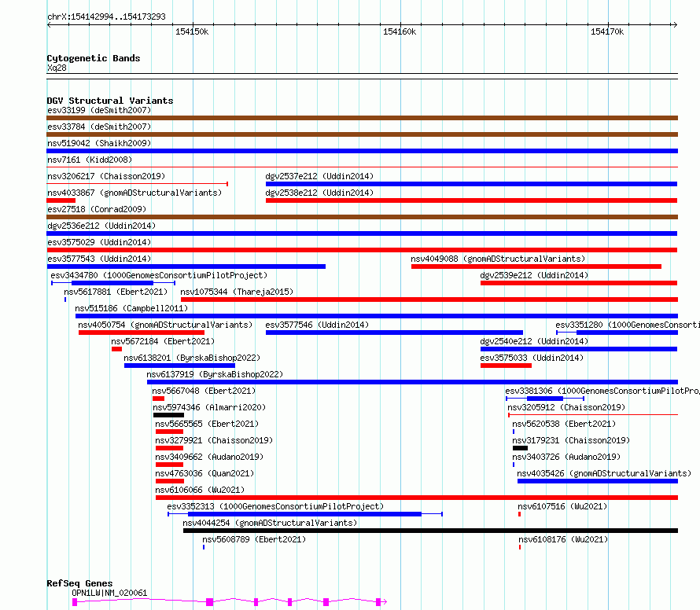Viewport: 700px width, 610px height.
Task: Click the Xq28 cytogenetic band label
Action: 57,68
